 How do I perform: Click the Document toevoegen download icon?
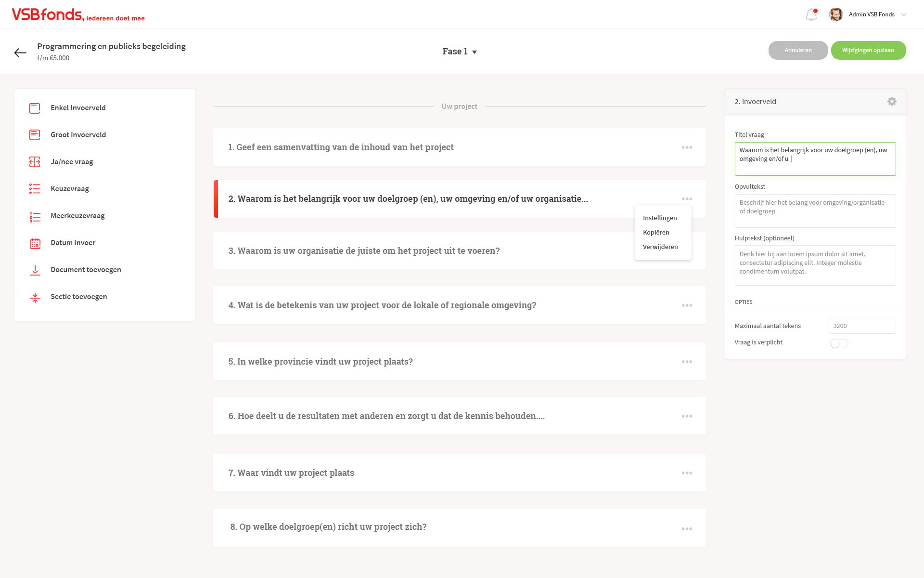[x=35, y=270]
